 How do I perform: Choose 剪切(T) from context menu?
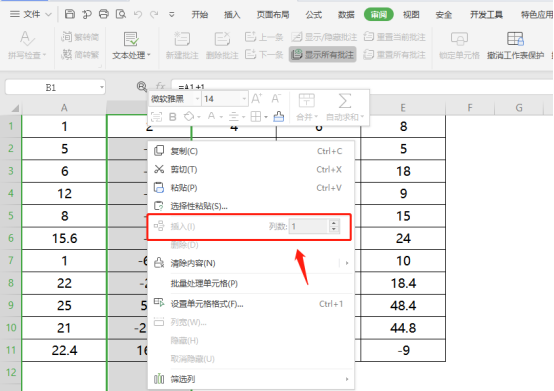tap(251, 170)
